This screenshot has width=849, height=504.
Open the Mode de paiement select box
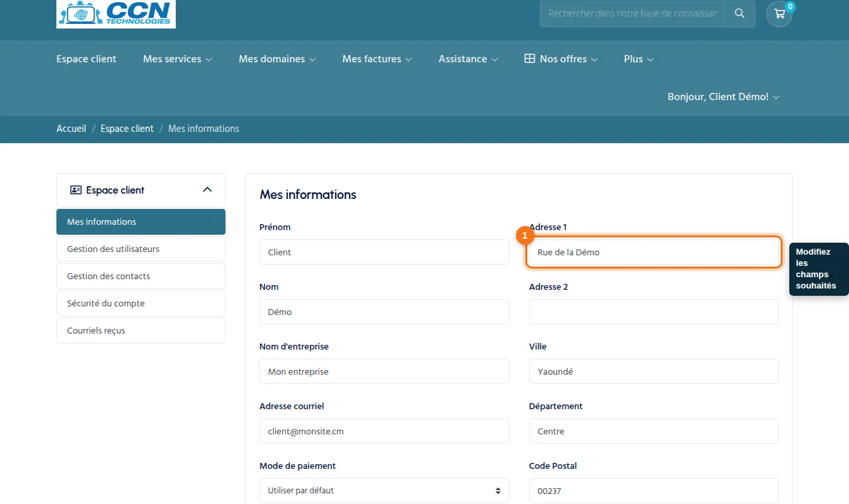[x=384, y=491]
